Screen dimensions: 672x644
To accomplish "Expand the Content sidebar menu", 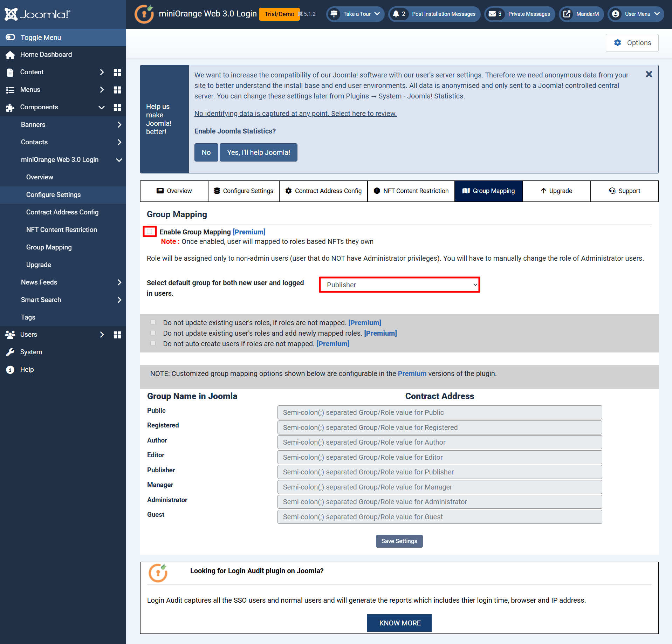I will point(102,72).
